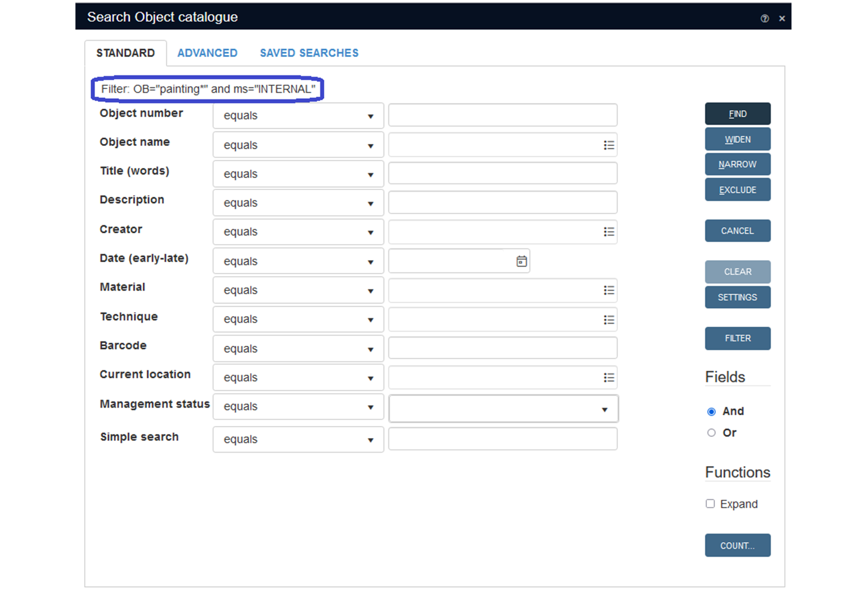Select the Or fields radio button

[x=711, y=433]
